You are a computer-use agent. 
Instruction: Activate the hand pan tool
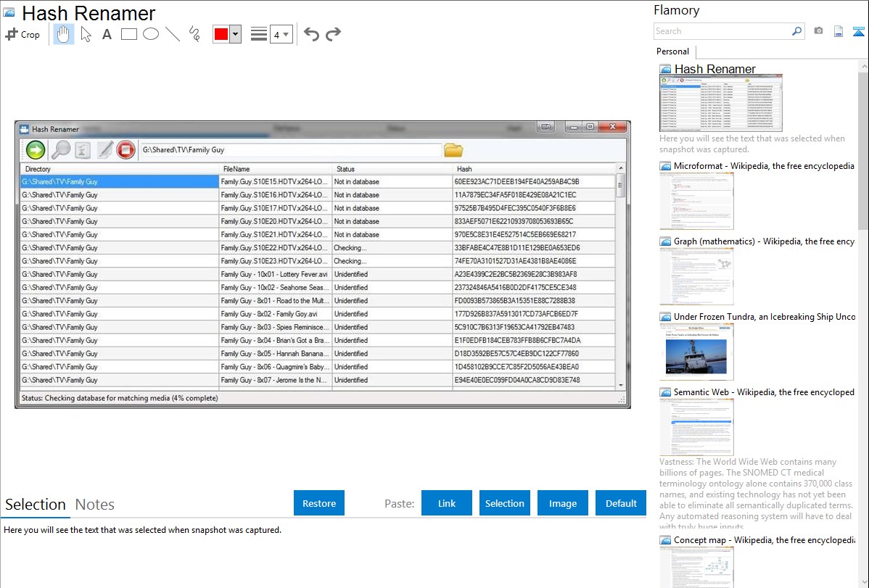pyautogui.click(x=63, y=34)
